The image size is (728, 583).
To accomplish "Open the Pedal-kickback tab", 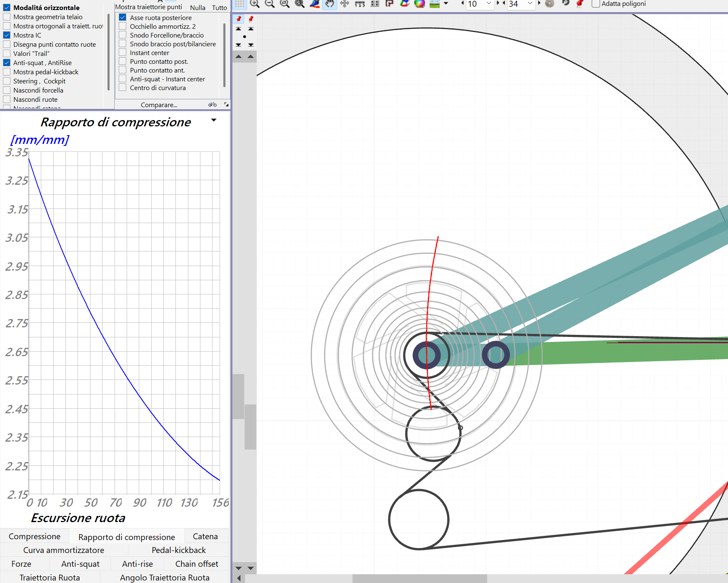I will (179, 550).
